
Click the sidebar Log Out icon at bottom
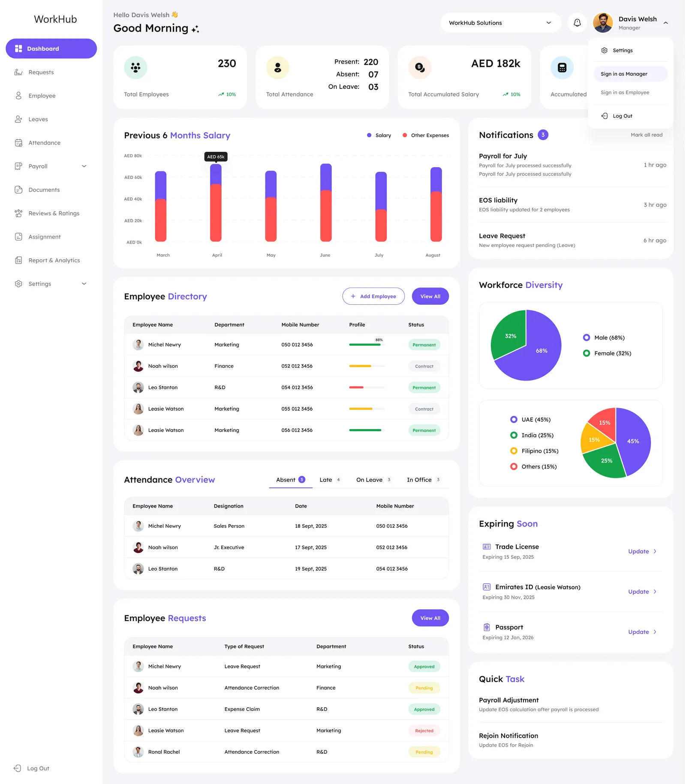tap(18, 768)
